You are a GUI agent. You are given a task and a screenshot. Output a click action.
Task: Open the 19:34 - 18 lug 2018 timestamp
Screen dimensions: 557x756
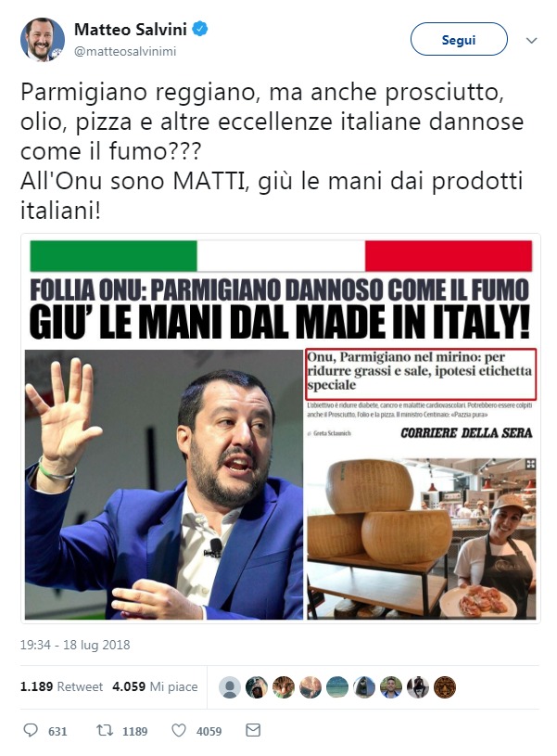[75, 645]
